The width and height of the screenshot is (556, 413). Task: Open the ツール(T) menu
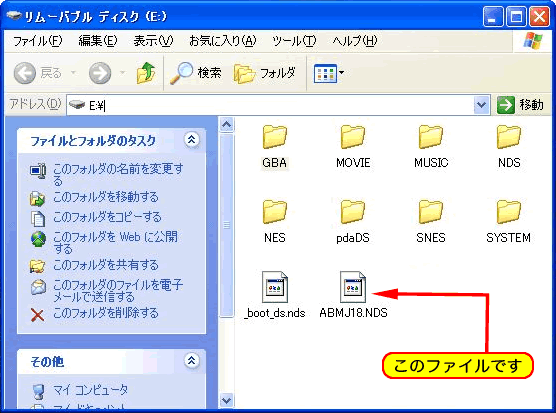(x=294, y=41)
